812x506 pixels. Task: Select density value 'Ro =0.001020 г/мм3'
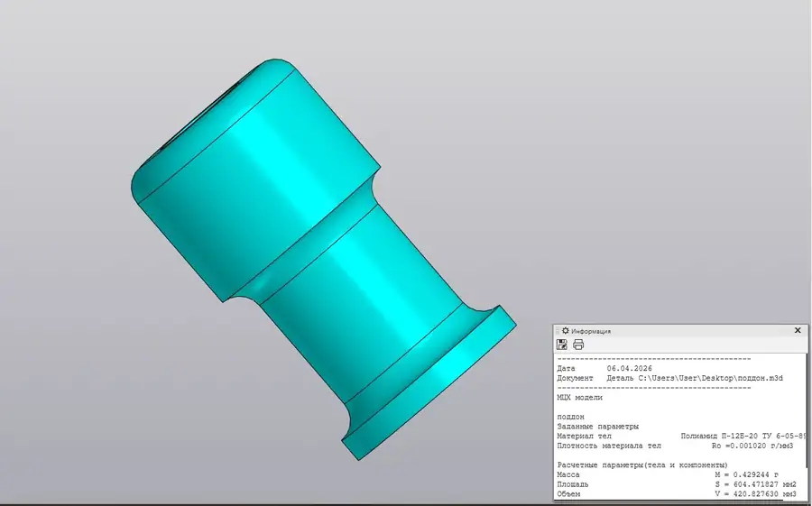tap(752, 446)
